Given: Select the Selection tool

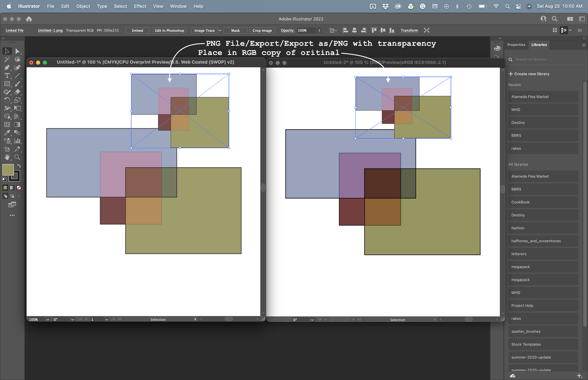Looking at the screenshot, I should point(7,51).
